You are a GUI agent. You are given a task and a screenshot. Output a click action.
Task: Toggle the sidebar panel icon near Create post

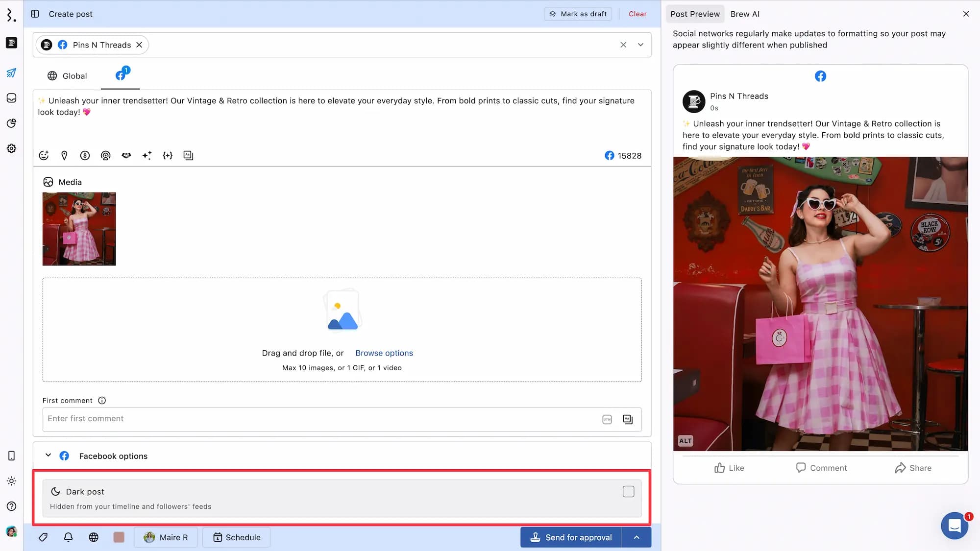[35, 14]
